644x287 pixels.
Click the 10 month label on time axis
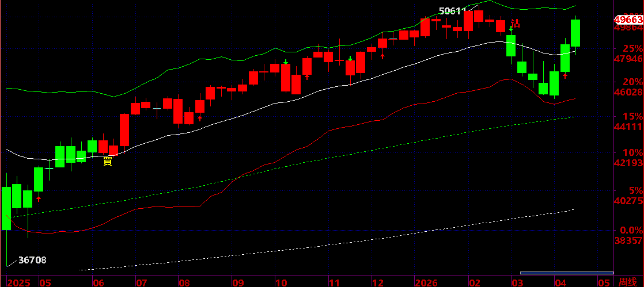(x=281, y=282)
